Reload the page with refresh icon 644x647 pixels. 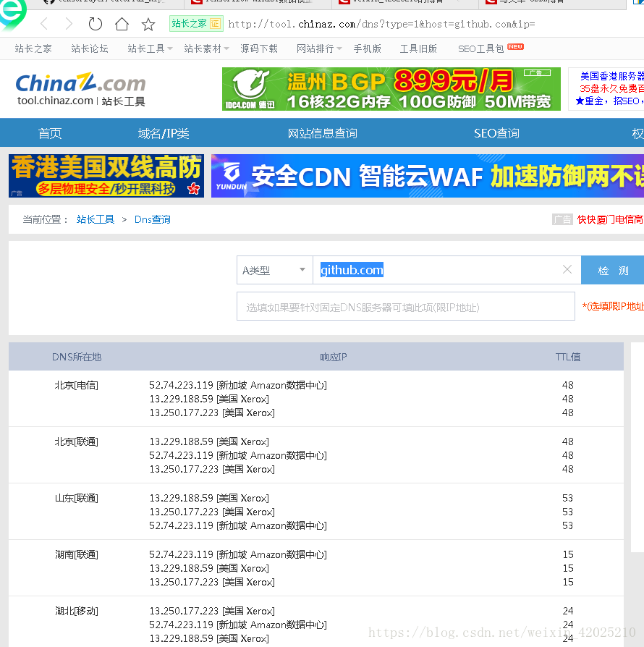tap(96, 24)
